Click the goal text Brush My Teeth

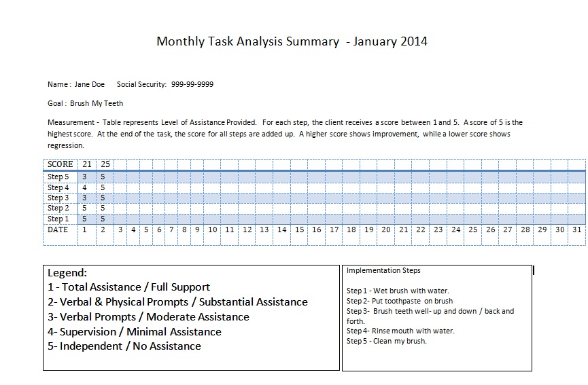coord(97,103)
